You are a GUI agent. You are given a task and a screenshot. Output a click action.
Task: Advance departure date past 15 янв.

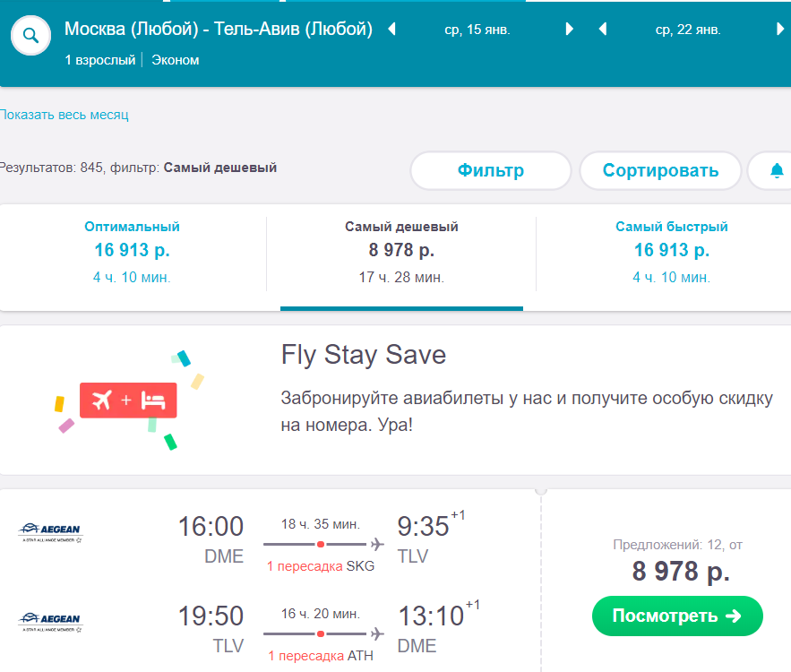(569, 29)
